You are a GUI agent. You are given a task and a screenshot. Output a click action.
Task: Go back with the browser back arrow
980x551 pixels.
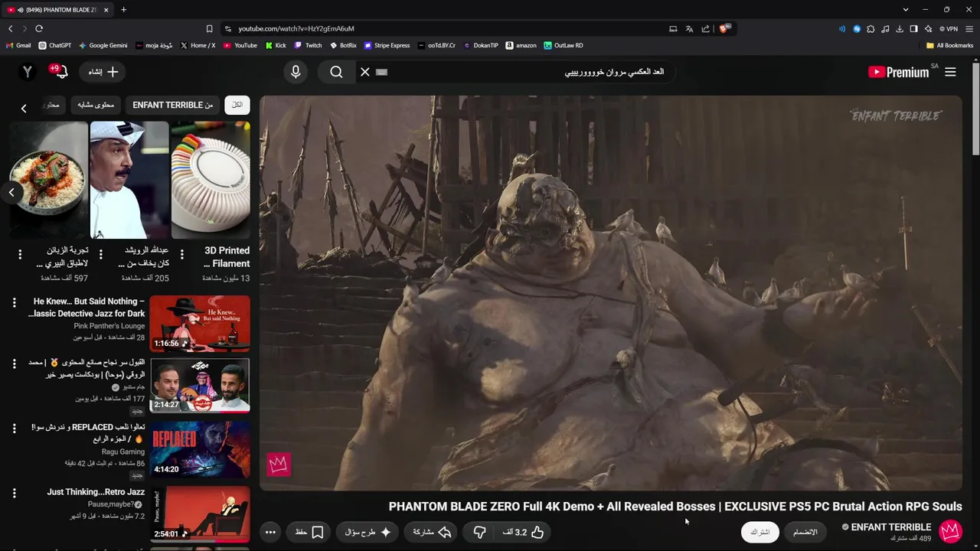tap(10, 28)
